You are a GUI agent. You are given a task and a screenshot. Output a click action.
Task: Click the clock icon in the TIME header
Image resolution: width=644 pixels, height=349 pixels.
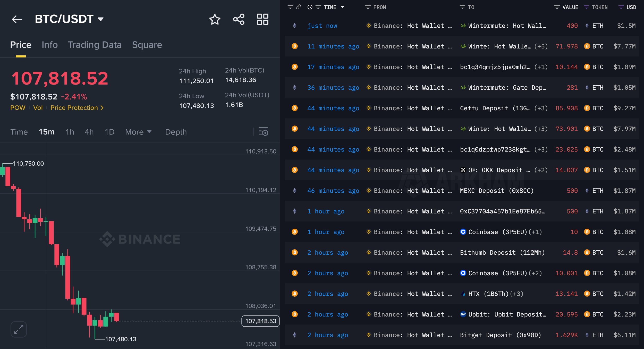pos(310,7)
